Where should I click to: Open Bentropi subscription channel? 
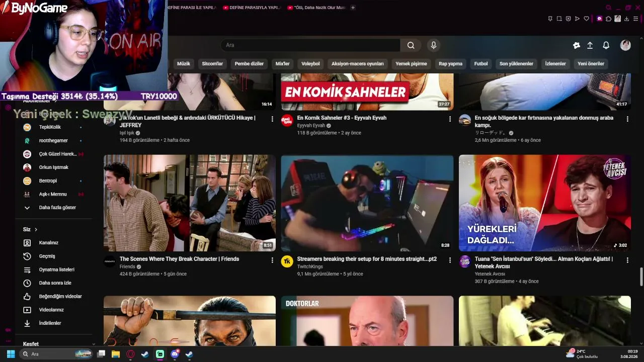[53, 181]
